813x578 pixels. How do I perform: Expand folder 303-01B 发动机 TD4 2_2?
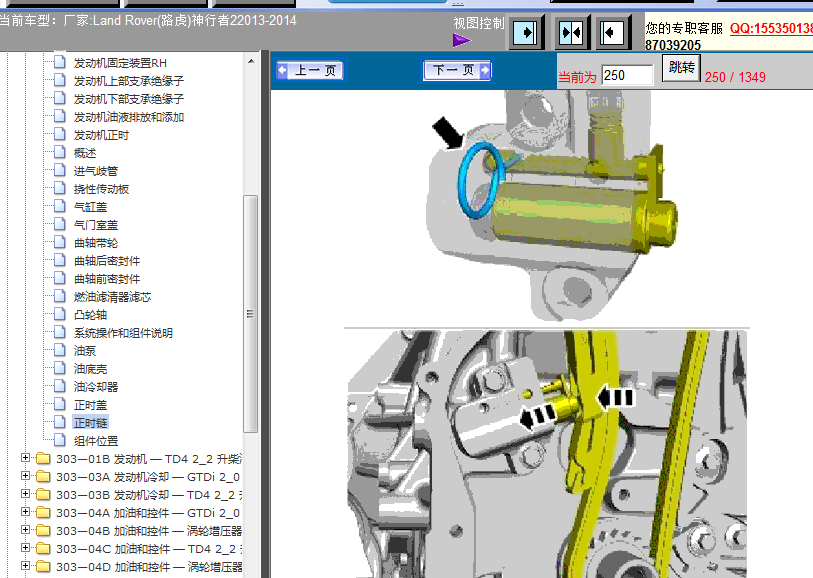coord(25,458)
